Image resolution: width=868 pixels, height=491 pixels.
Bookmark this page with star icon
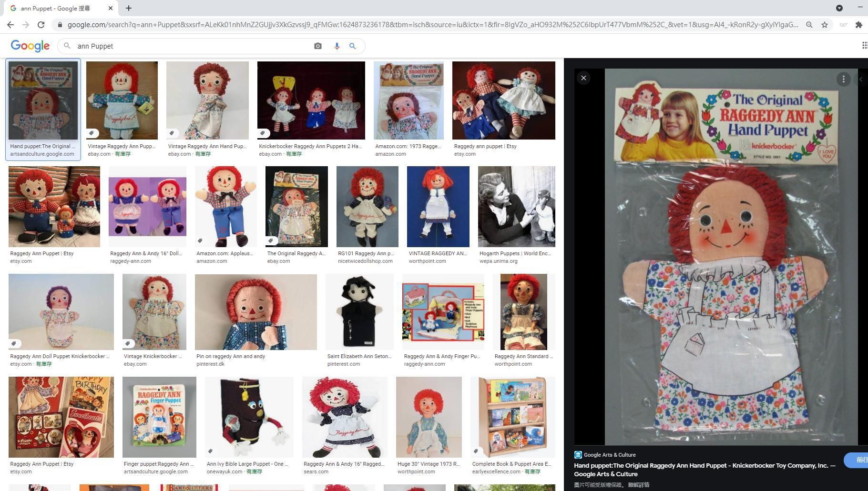coord(825,25)
